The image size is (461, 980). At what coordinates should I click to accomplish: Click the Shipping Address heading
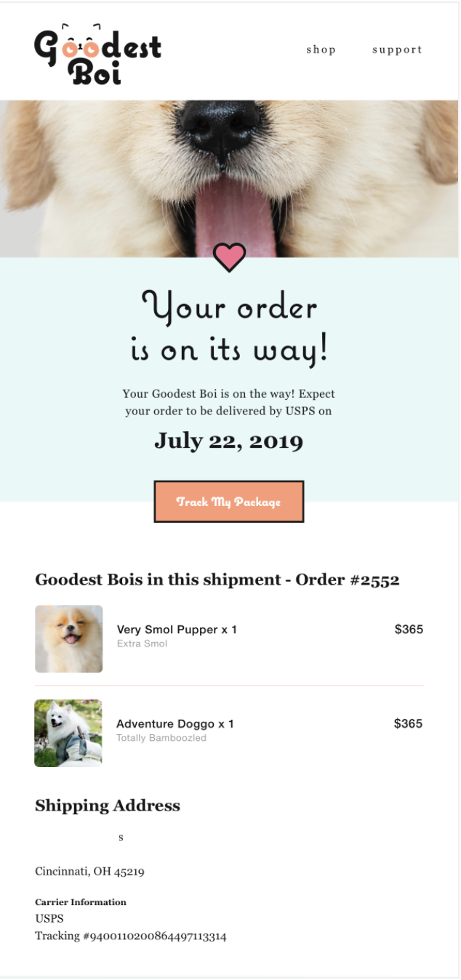pos(108,806)
